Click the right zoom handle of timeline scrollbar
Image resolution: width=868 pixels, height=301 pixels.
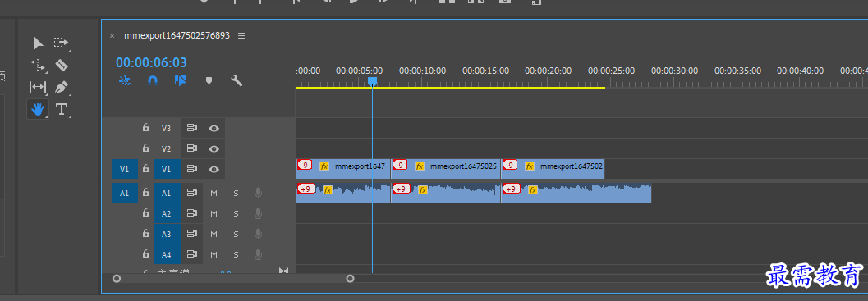pyautogui.click(x=350, y=279)
